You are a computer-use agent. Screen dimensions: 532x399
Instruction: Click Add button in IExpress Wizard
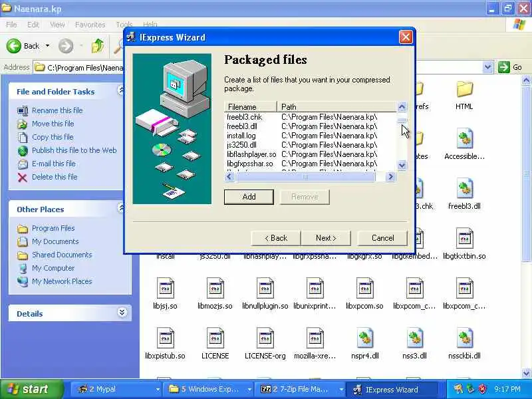[x=249, y=197]
